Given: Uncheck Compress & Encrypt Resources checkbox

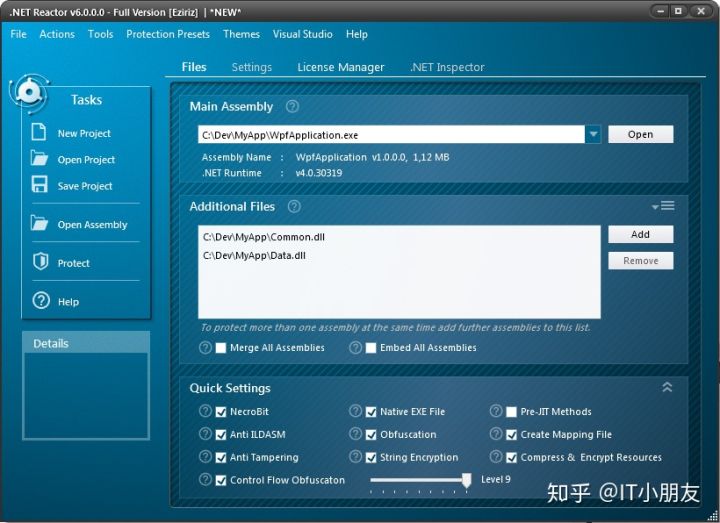Looking at the screenshot, I should coord(511,458).
